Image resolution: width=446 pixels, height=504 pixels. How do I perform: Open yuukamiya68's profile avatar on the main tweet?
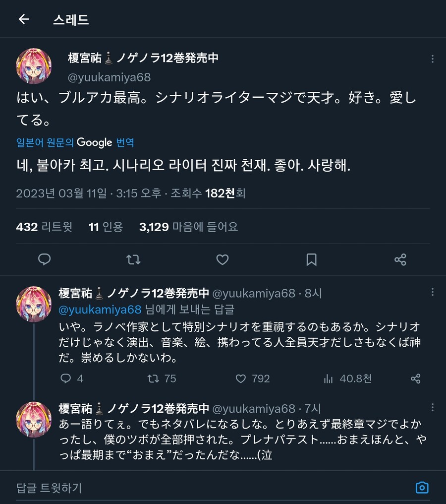click(33, 66)
